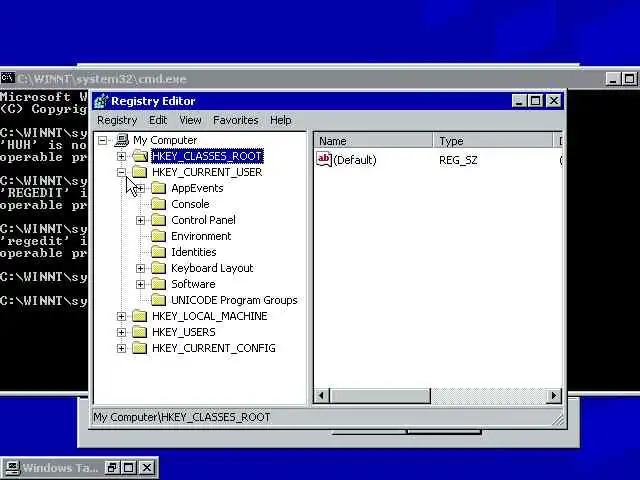
Task: Click the AppEvents folder icon
Action: (x=158, y=188)
